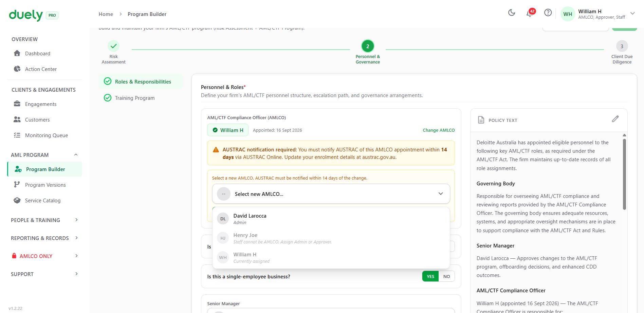644x313 pixels.
Task: Open Engagements in the sidebar
Action: coord(44,104)
